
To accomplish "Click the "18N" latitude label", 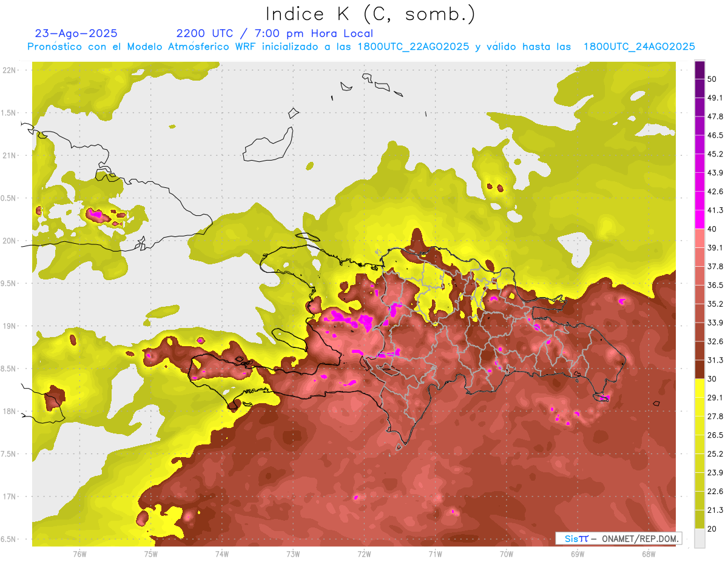I will (x=9, y=411).
